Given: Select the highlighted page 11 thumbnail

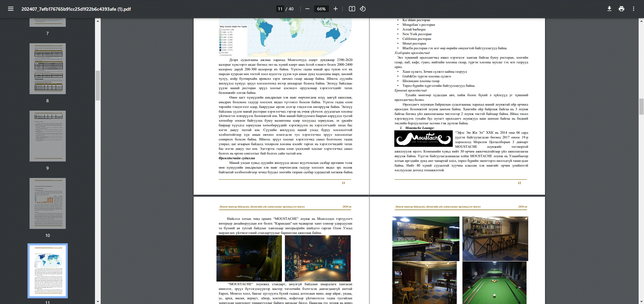Looking at the screenshot, I should (48, 271).
